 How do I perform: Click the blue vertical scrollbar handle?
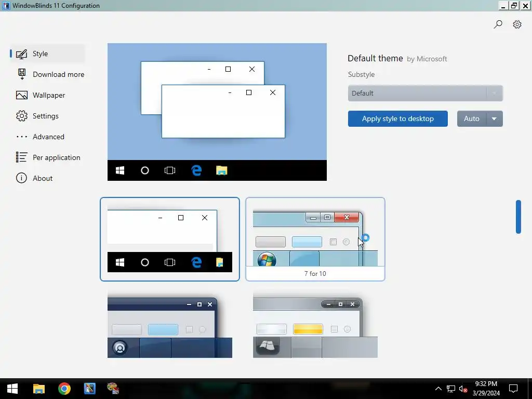pyautogui.click(x=518, y=217)
